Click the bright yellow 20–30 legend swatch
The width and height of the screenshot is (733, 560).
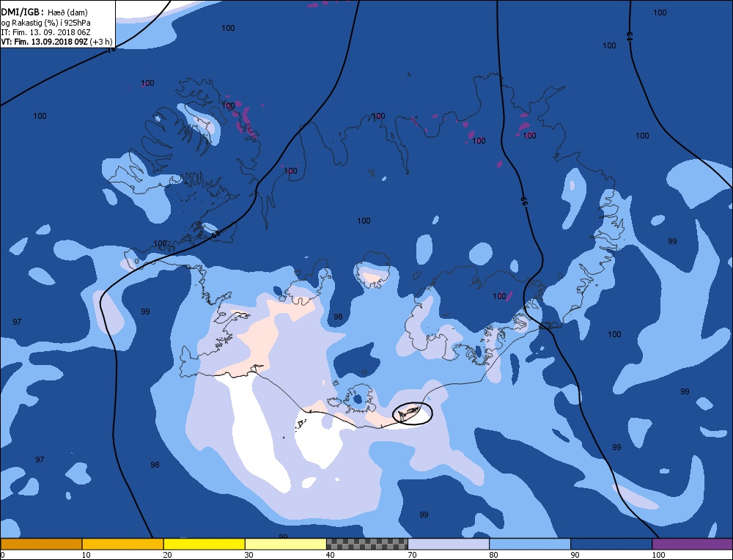[x=205, y=544]
